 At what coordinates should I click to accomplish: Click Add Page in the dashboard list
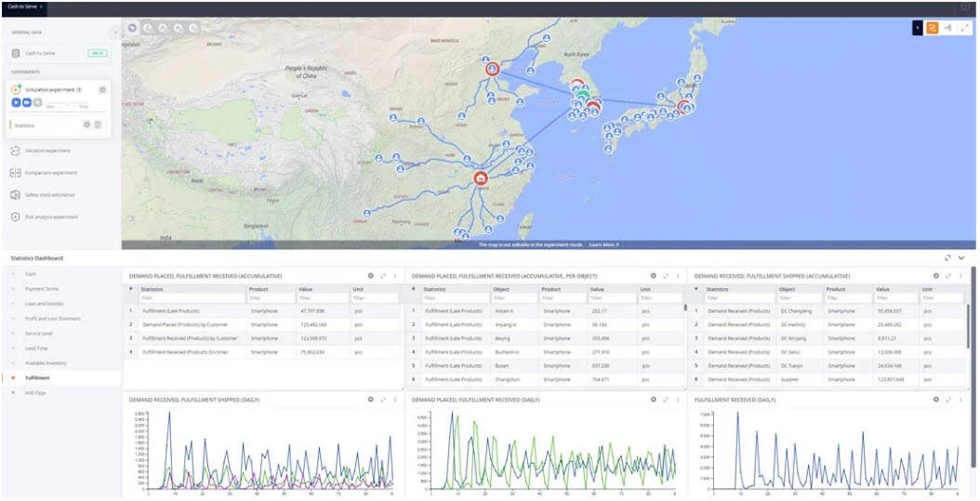point(35,393)
